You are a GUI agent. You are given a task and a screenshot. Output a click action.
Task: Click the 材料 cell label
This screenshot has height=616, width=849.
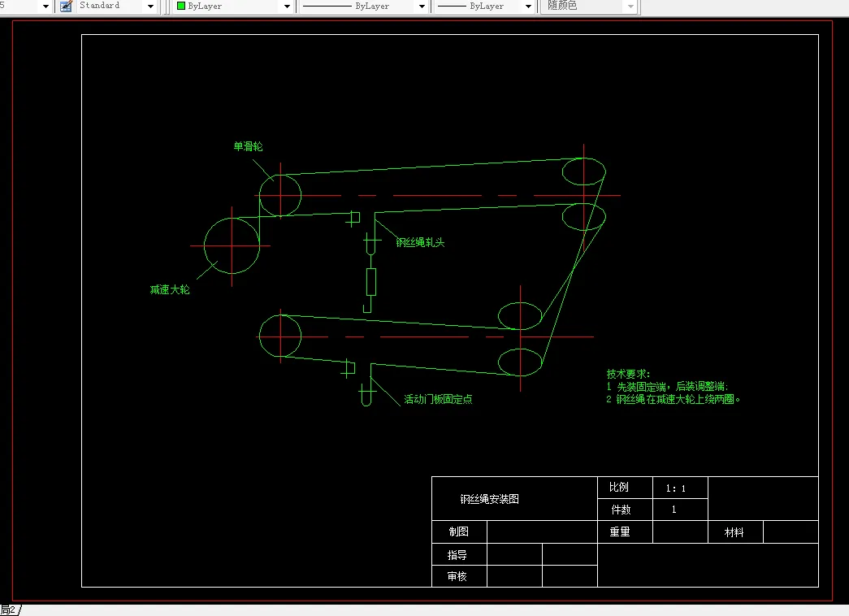(734, 532)
